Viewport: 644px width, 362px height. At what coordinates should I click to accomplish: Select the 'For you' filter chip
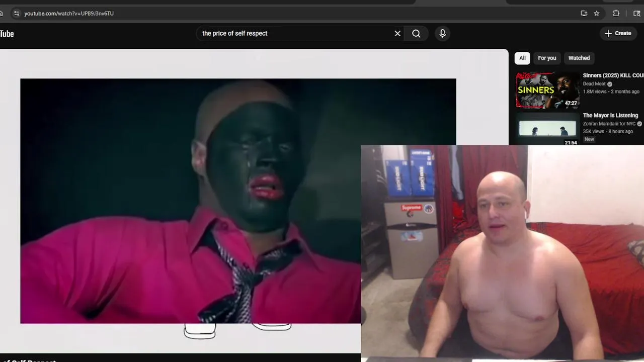547,58
